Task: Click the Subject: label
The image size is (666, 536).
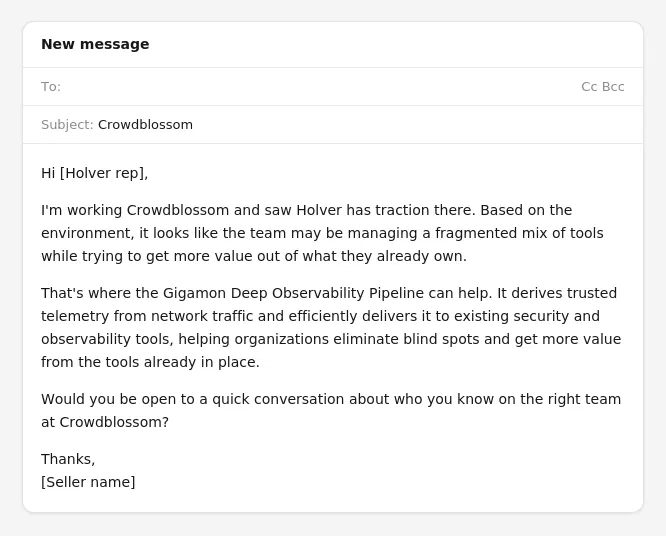Action: tap(67, 125)
